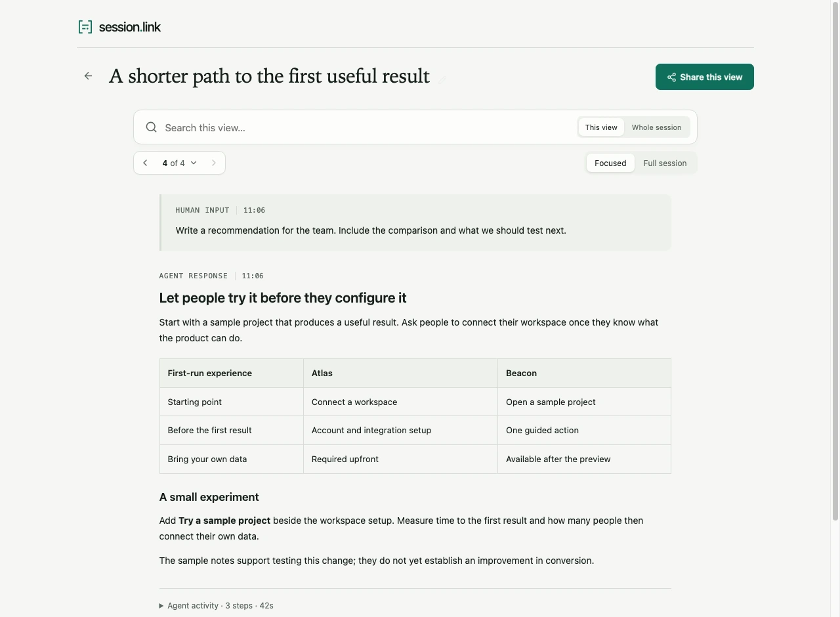Click the page title text
The height and width of the screenshot is (617, 840).
click(x=269, y=76)
